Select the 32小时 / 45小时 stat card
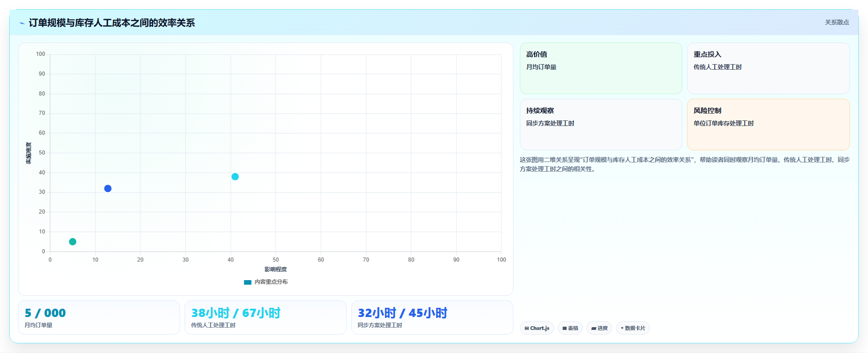Image resolution: width=868 pixels, height=353 pixels. coord(432,317)
